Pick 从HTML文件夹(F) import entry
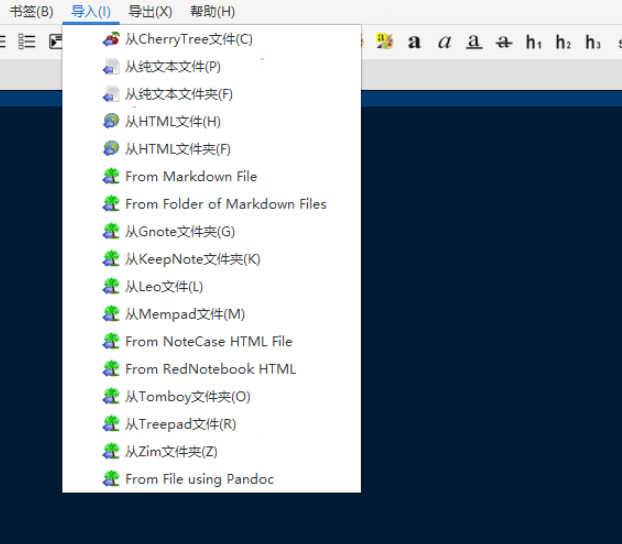Screen dimensions: 622x544 click(211, 149)
